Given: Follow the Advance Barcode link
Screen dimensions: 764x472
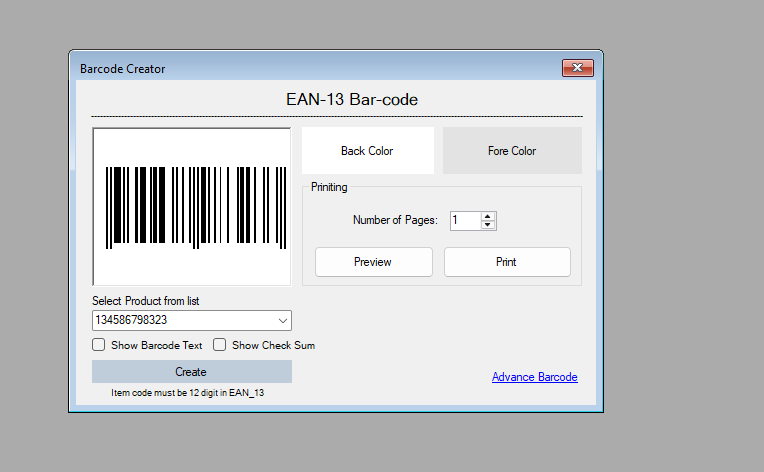Looking at the screenshot, I should pyautogui.click(x=534, y=377).
